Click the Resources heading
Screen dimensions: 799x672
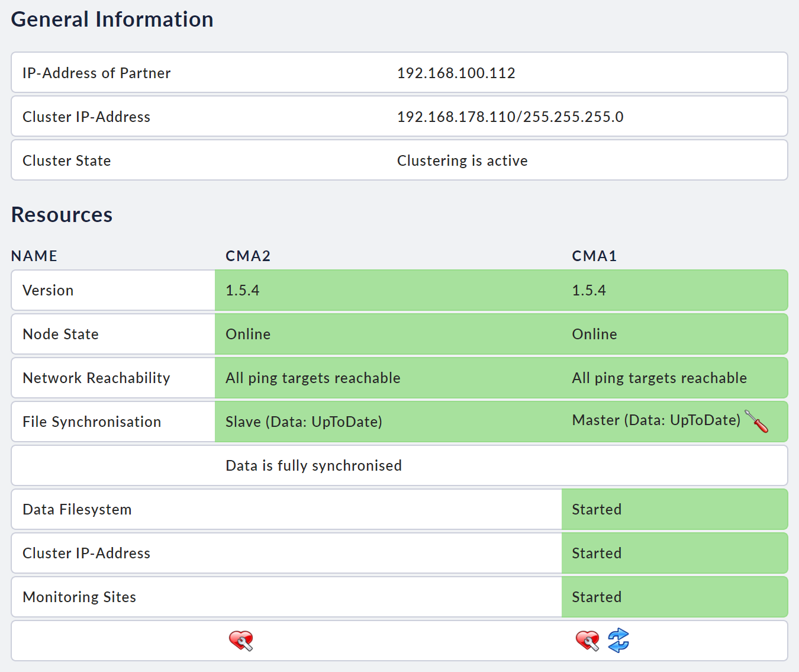(62, 214)
